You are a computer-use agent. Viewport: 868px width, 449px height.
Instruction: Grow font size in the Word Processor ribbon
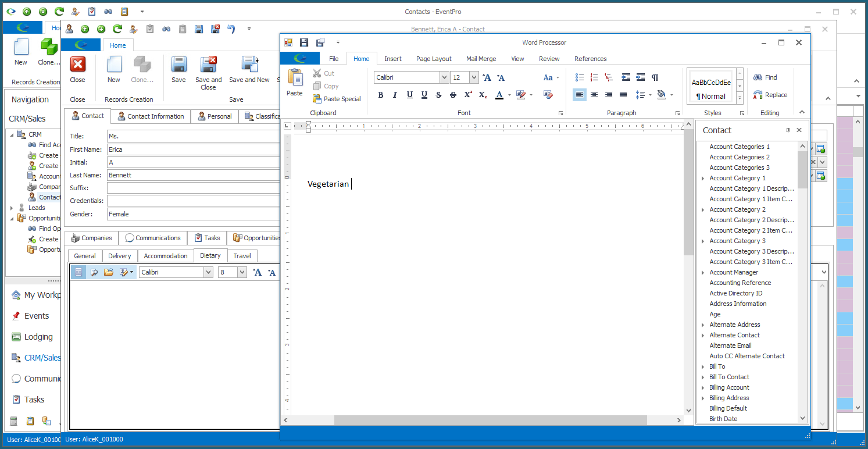487,77
